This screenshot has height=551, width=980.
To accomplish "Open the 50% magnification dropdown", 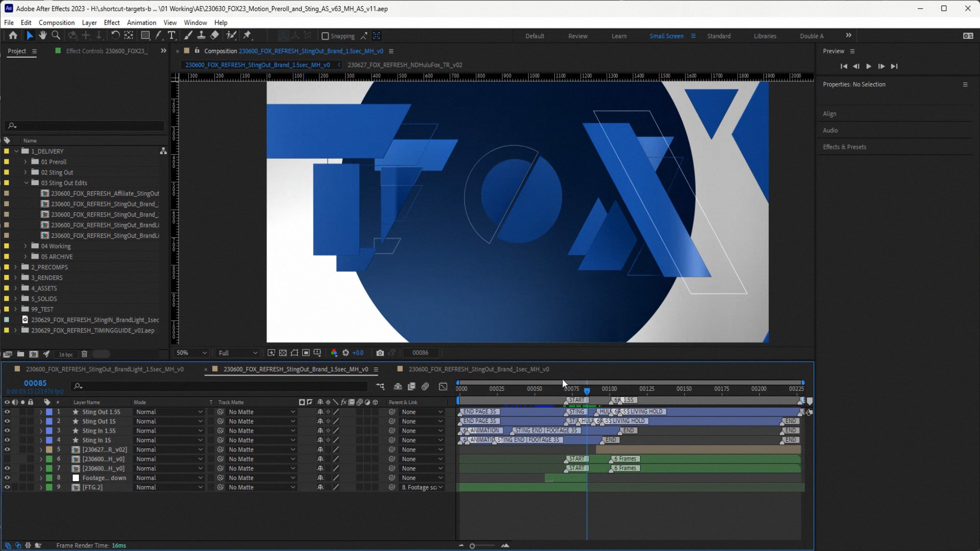I will pos(191,353).
